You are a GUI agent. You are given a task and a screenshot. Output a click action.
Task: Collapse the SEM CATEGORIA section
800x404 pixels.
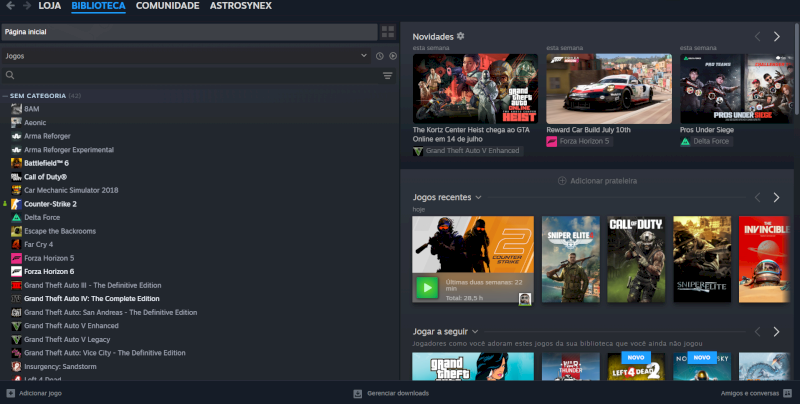pos(5,96)
